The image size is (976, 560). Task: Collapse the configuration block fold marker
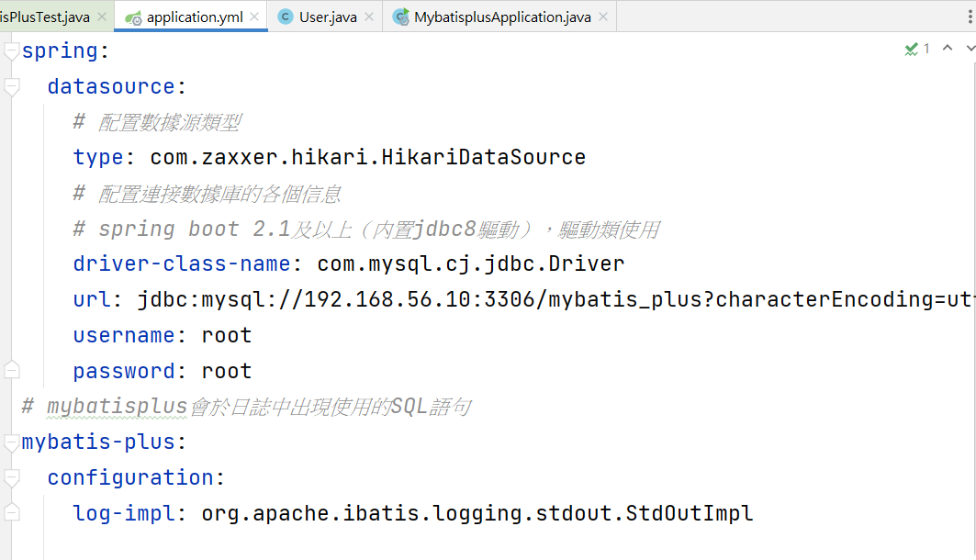[11, 478]
